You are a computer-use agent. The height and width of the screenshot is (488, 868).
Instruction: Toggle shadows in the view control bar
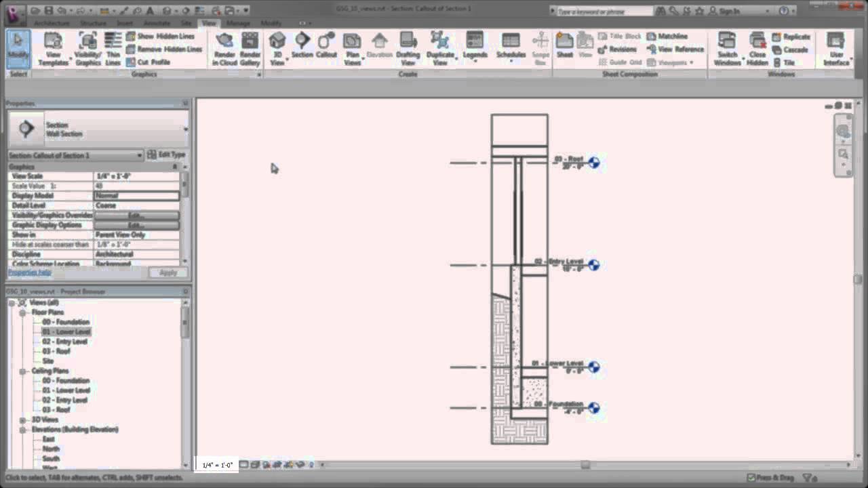pos(277,465)
